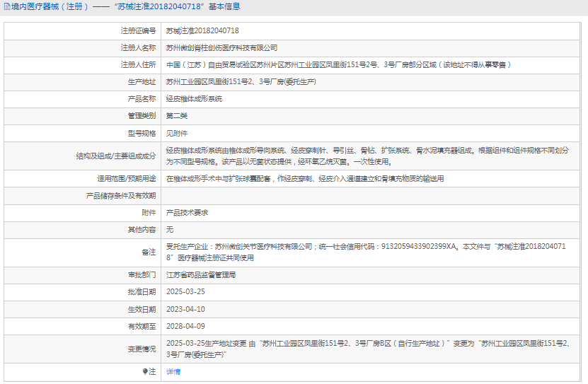The height and width of the screenshot is (384, 588).
Task: Open the 详情 link in the 注 row
Action: click(x=173, y=372)
